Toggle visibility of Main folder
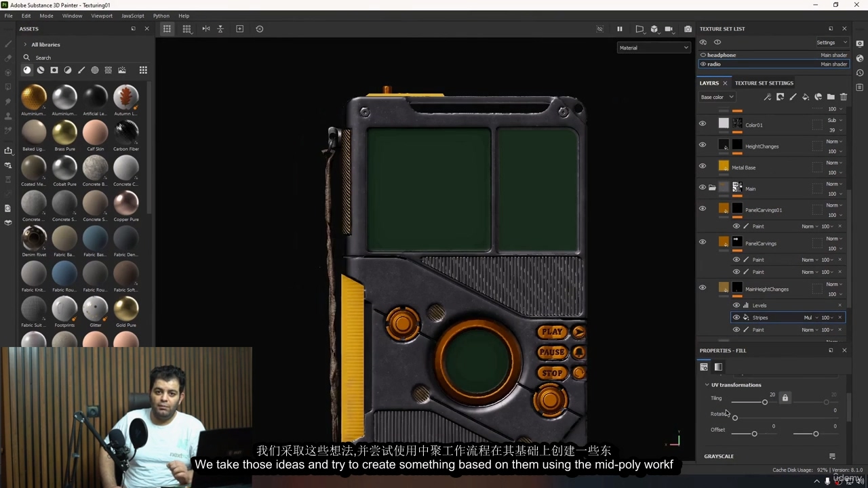The height and width of the screenshot is (488, 868). (703, 187)
